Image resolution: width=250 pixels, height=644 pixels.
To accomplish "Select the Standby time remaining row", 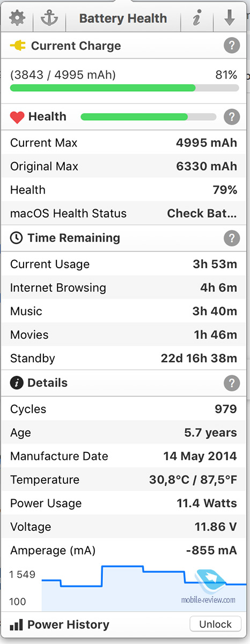I will 125,358.
